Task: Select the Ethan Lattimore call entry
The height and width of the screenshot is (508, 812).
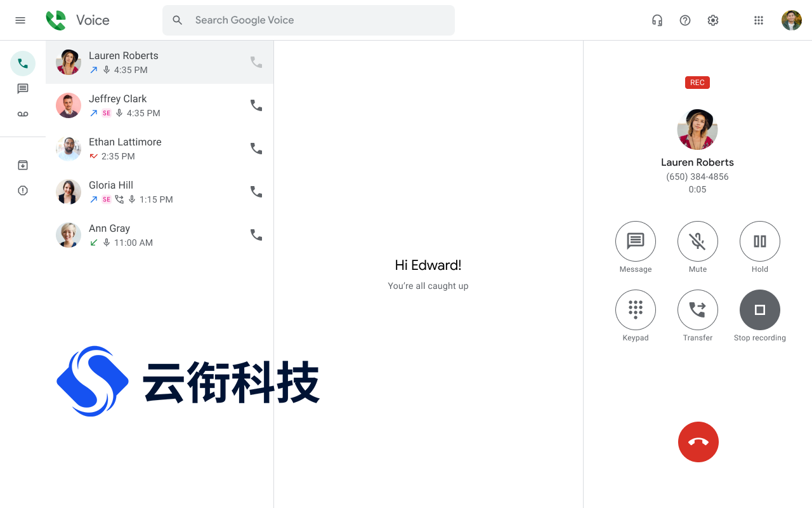Action: 159,149
